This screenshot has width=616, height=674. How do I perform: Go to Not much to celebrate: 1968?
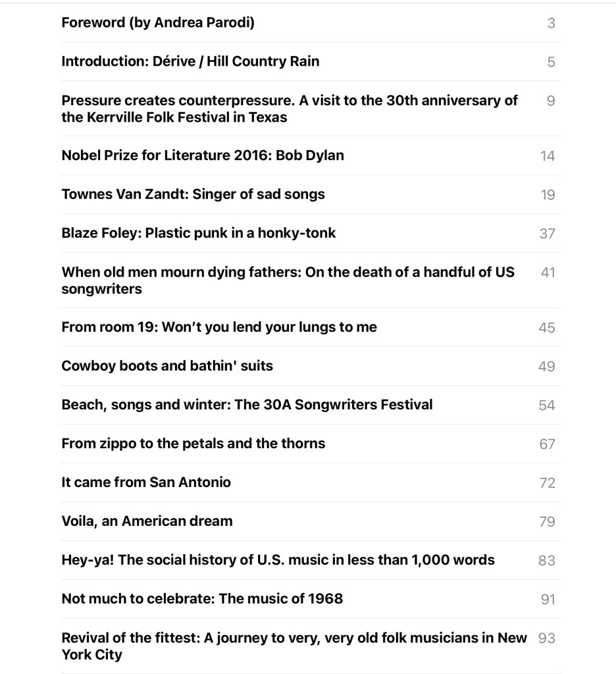202,599
